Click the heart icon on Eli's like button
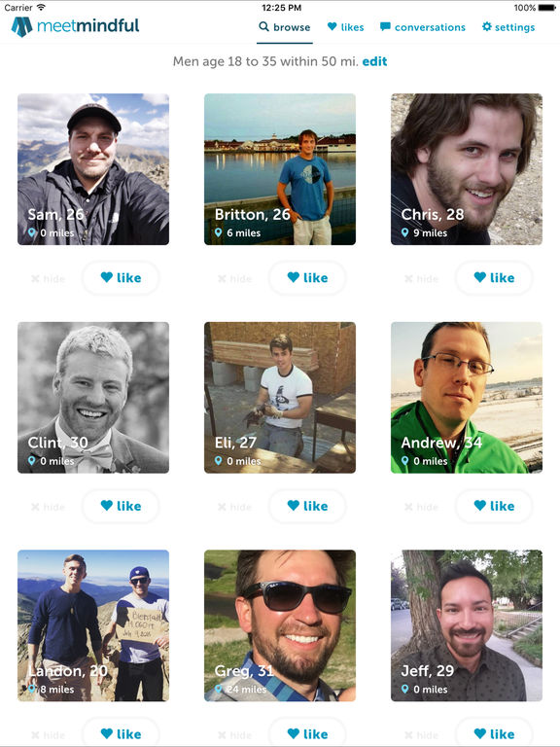Viewport: 560px width, 747px height. tap(294, 505)
